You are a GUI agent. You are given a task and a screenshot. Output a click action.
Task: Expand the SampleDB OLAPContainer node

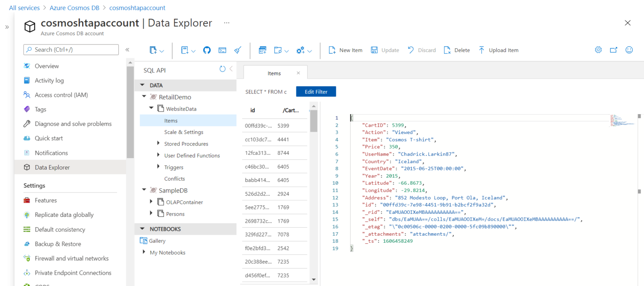152,202
